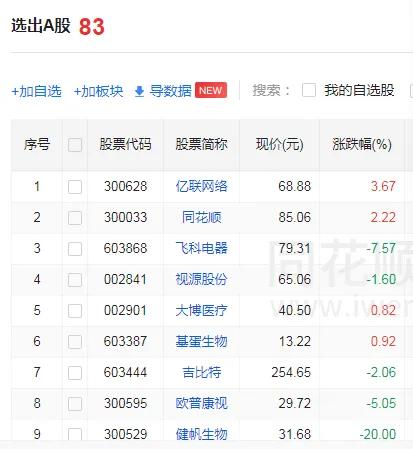This screenshot has width=413, height=449.
Task: Open the 健帆生物 stock link
Action: click(x=201, y=434)
